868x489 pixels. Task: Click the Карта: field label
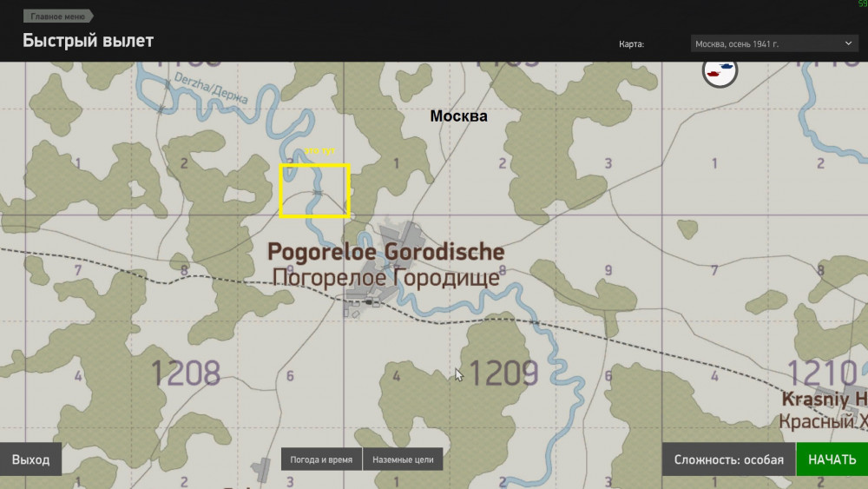[x=631, y=43]
